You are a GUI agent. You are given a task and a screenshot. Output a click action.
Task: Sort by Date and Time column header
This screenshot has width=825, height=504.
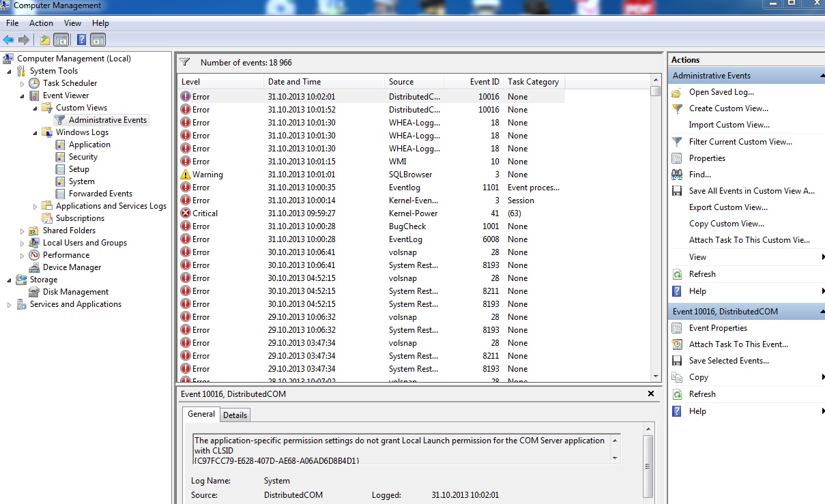pos(324,82)
